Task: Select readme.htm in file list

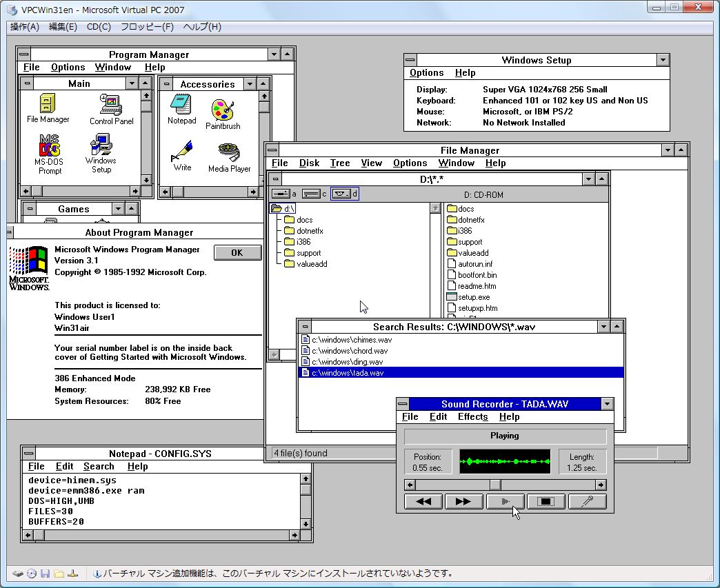Action: 472,286
